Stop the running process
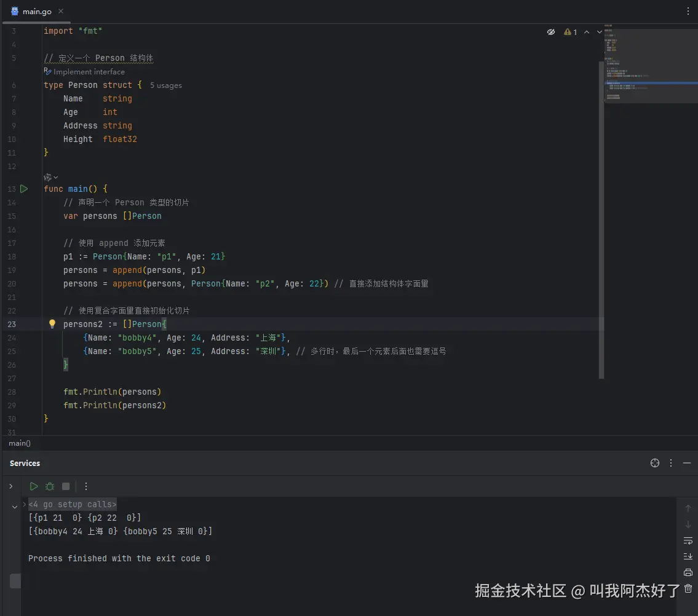Image resolution: width=698 pixels, height=616 pixels. click(66, 486)
